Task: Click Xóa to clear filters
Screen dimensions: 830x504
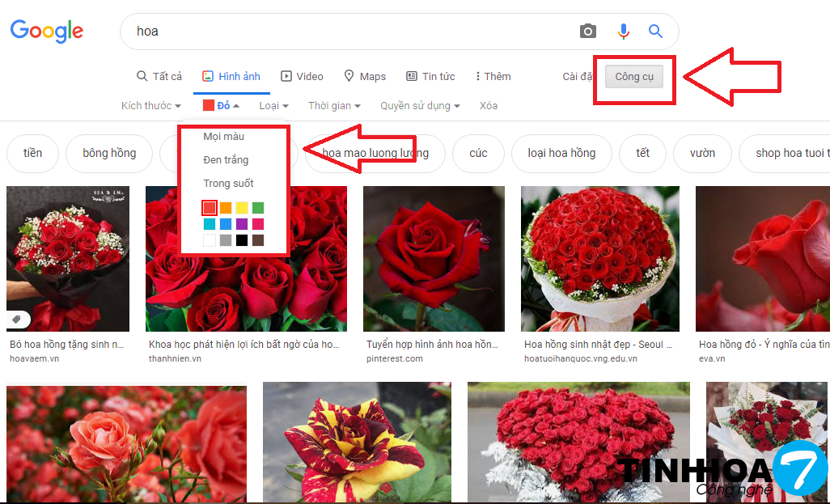Action: point(489,106)
